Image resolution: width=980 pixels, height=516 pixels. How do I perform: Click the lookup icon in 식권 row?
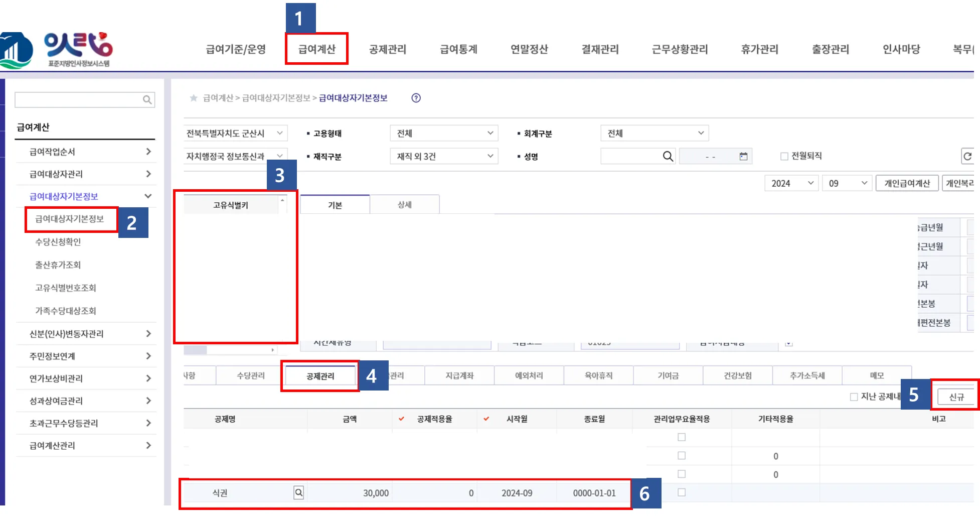298,492
